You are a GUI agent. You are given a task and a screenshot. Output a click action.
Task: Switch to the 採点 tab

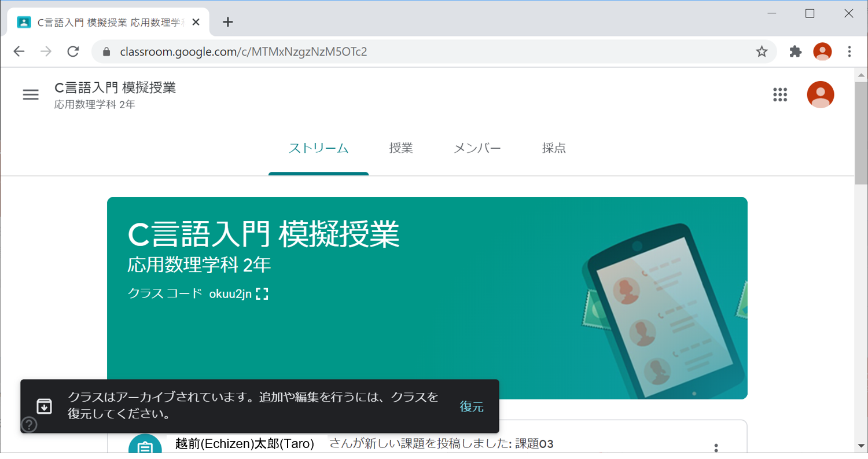point(554,148)
